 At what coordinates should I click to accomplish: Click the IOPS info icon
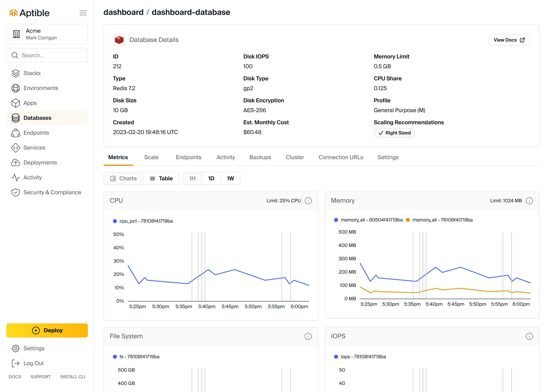tap(529, 336)
